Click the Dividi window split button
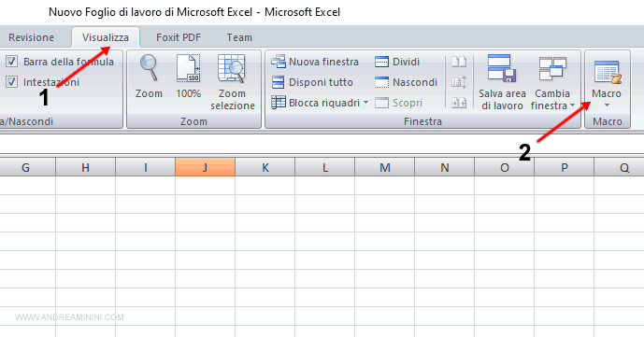Image resolution: width=644 pixels, height=337 pixels. tap(397, 62)
